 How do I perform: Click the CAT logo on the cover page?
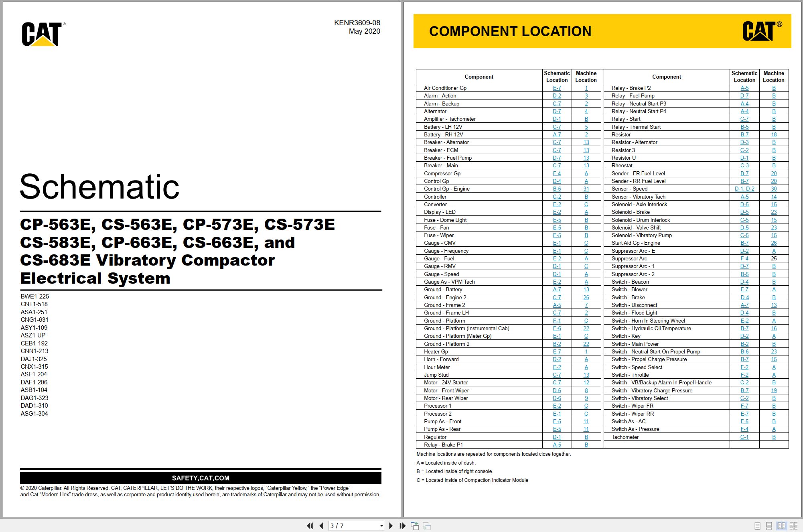point(43,34)
